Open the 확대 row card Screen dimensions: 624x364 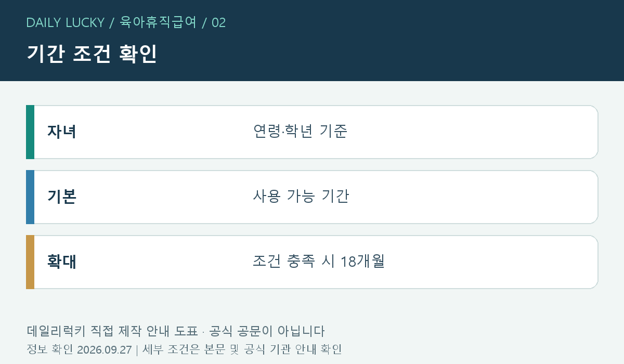click(x=312, y=262)
